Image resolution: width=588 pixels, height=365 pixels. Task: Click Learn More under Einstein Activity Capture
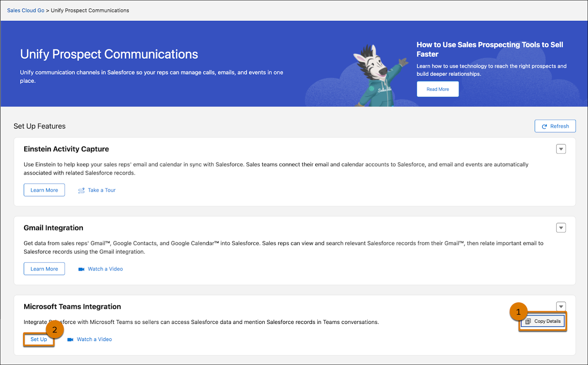pyautogui.click(x=44, y=190)
